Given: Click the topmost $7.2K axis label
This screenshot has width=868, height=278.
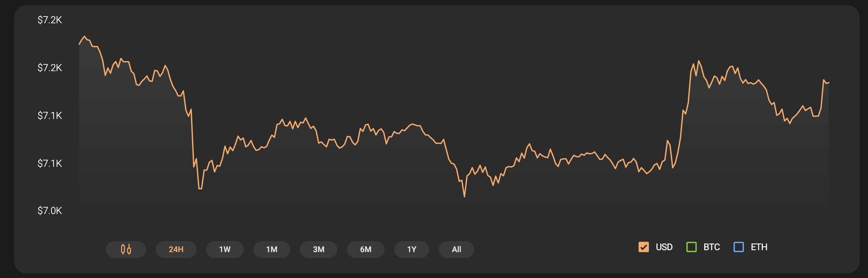Looking at the screenshot, I should pos(49,20).
